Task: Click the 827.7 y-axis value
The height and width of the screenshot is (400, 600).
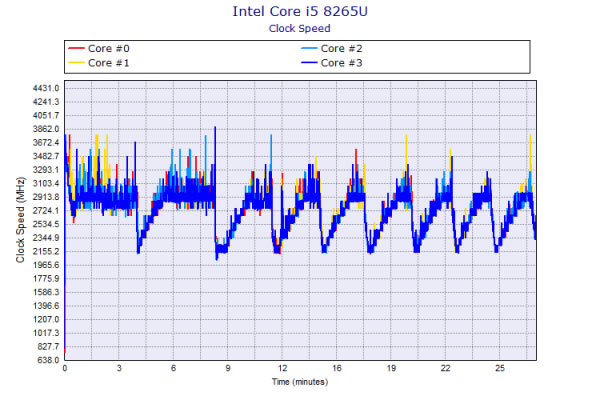Action: pyautogui.click(x=48, y=347)
